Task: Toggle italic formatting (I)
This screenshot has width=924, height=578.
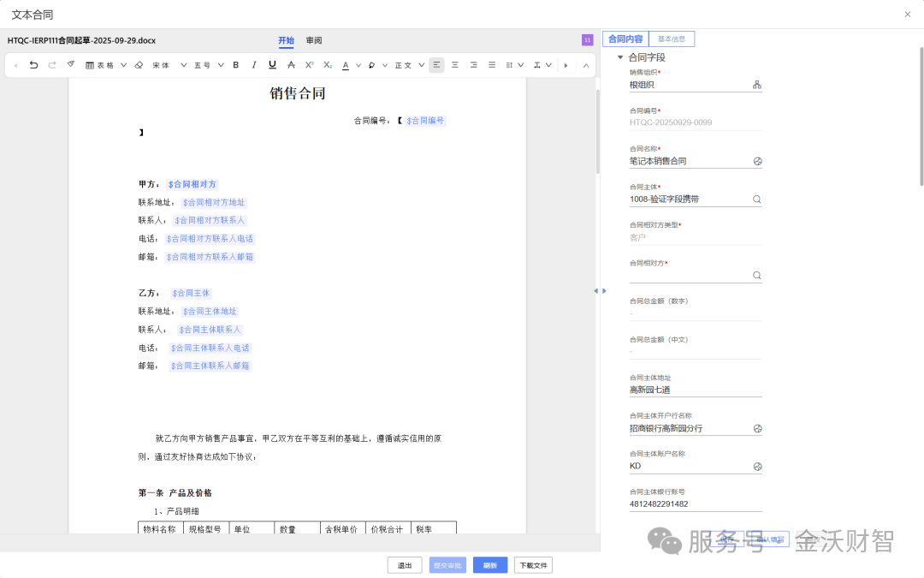Action: (x=254, y=65)
